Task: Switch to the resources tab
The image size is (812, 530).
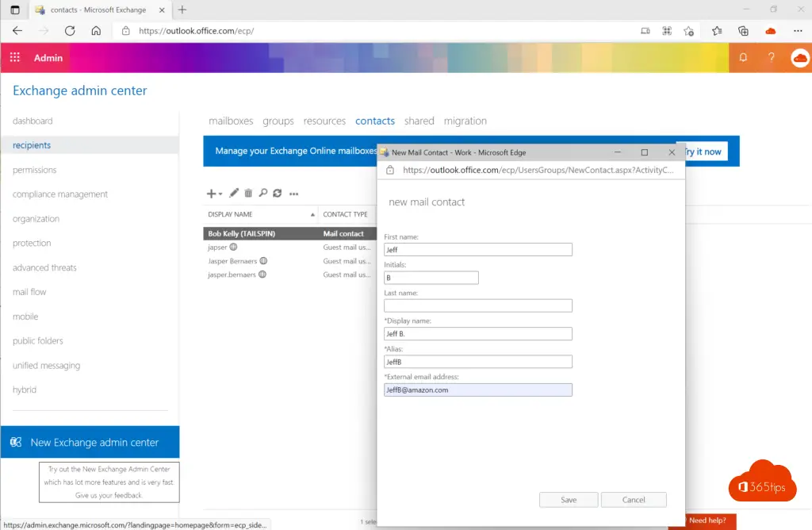Action: click(324, 121)
